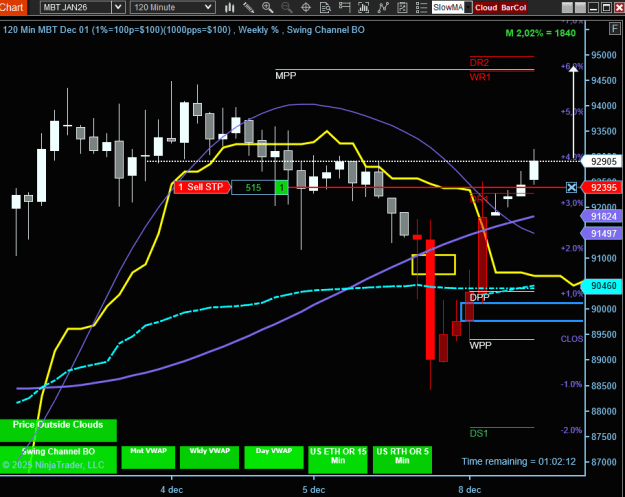Toggle the Day VWAP button
The image size is (625, 497).
click(x=274, y=457)
